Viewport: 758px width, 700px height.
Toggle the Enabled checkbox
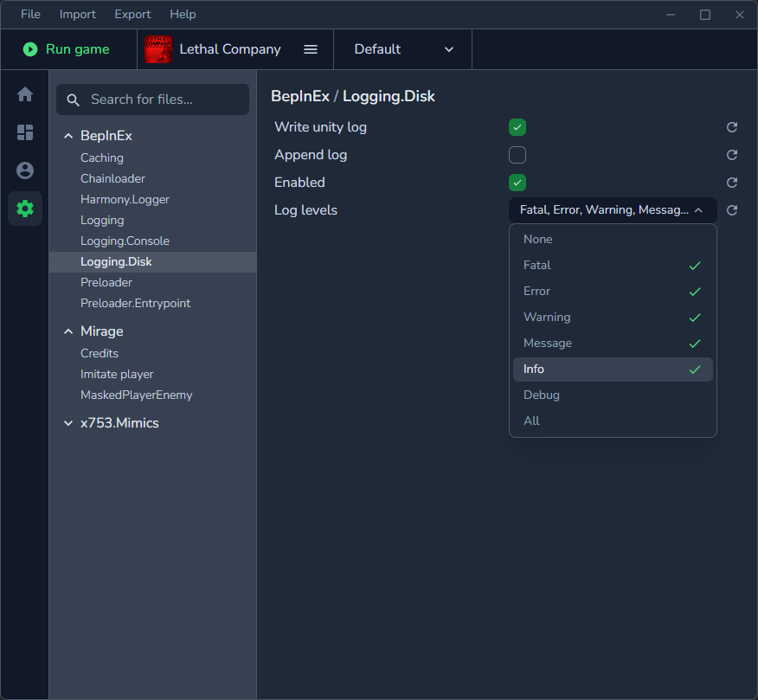click(517, 183)
